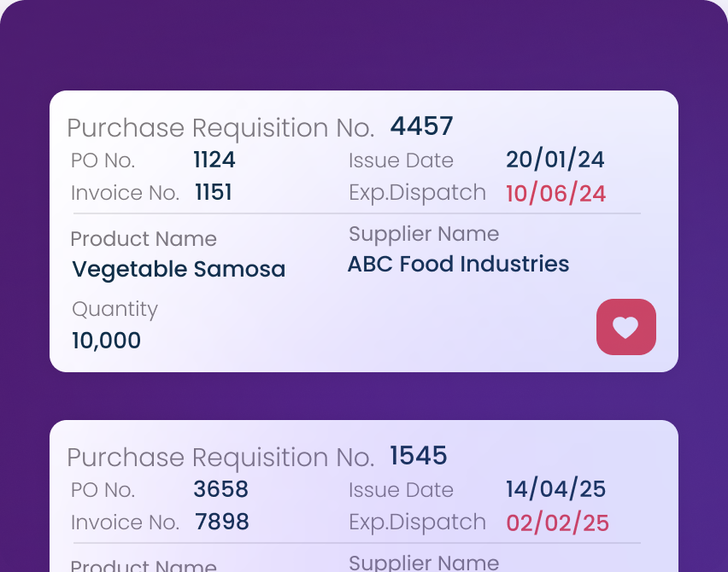Click invoice number 7898
The image size is (728, 572).
[222, 522]
